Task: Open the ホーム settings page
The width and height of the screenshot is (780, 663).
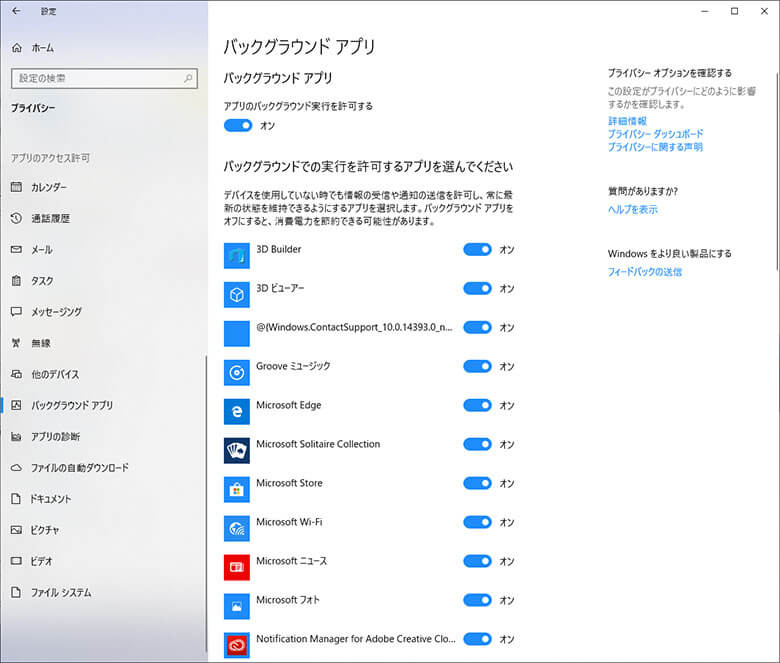Action: tap(103, 48)
